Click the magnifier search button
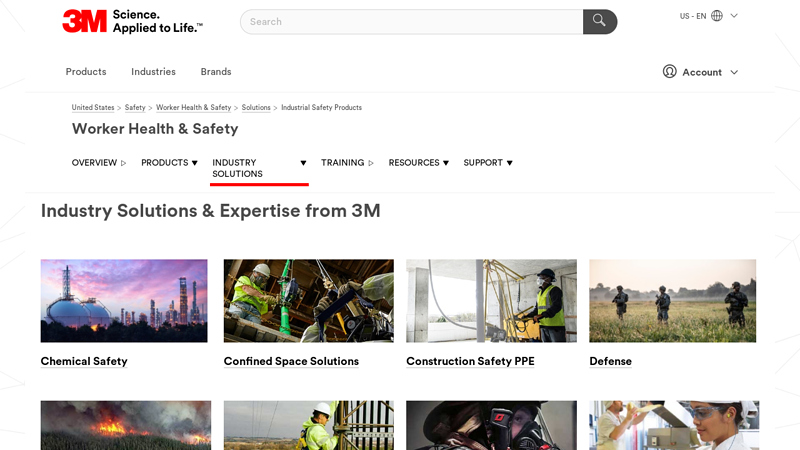The image size is (800, 450). tap(599, 21)
